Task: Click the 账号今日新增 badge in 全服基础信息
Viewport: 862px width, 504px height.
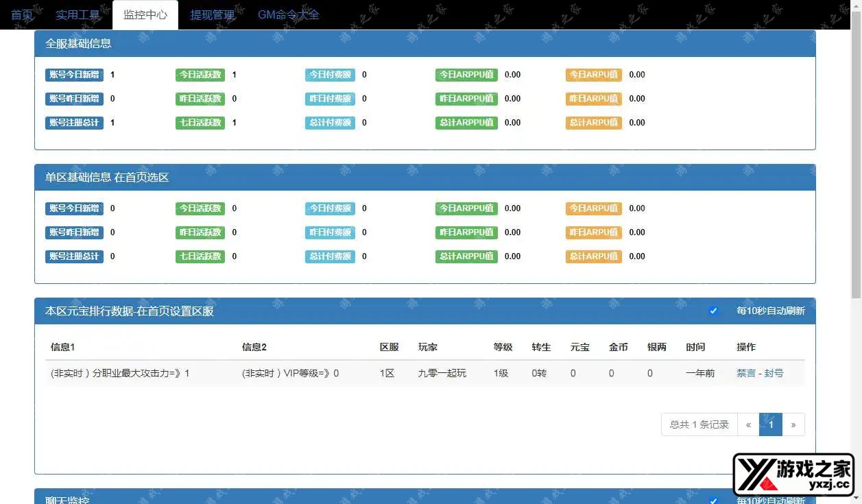Action: tap(74, 75)
